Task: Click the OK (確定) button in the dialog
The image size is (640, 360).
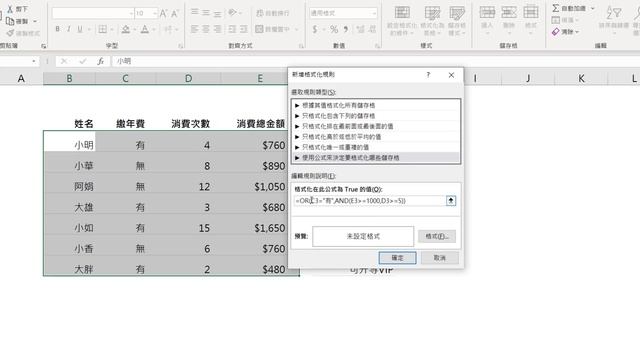Action: [398, 258]
